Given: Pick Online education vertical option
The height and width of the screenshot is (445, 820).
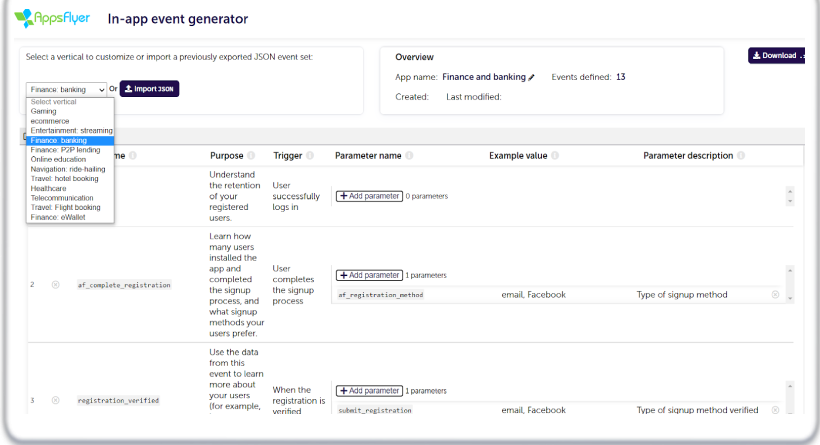Looking at the screenshot, I should tap(70, 159).
